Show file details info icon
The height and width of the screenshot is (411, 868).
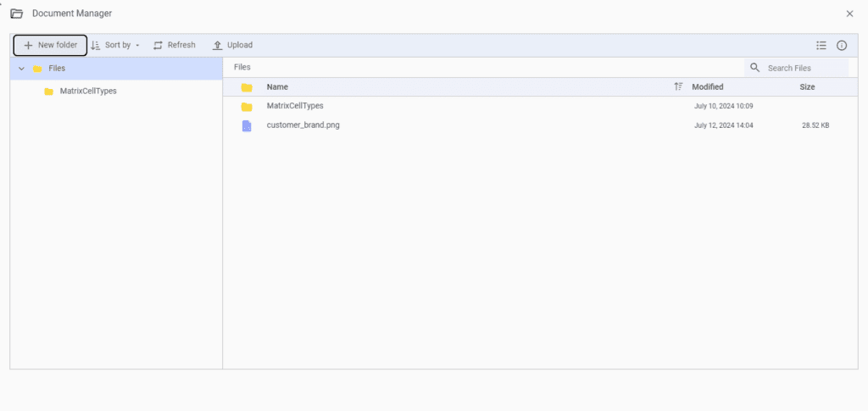(842, 46)
